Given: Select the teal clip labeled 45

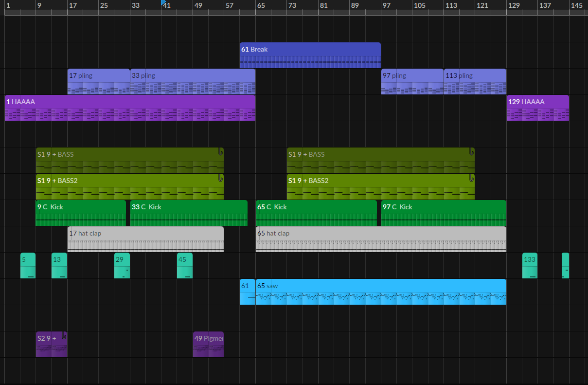Looking at the screenshot, I should click(x=185, y=265).
